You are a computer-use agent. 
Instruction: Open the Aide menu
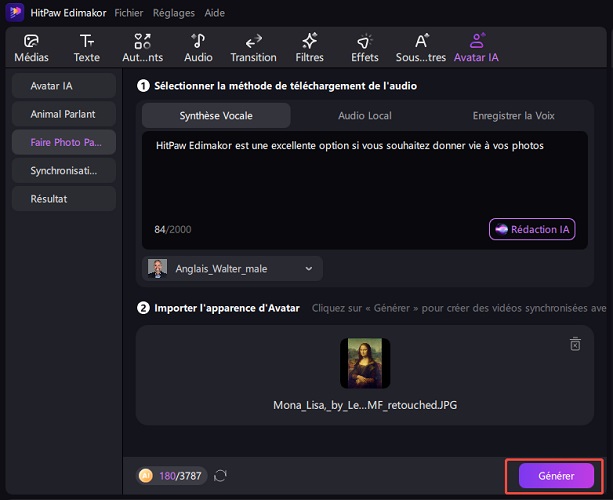pos(215,13)
